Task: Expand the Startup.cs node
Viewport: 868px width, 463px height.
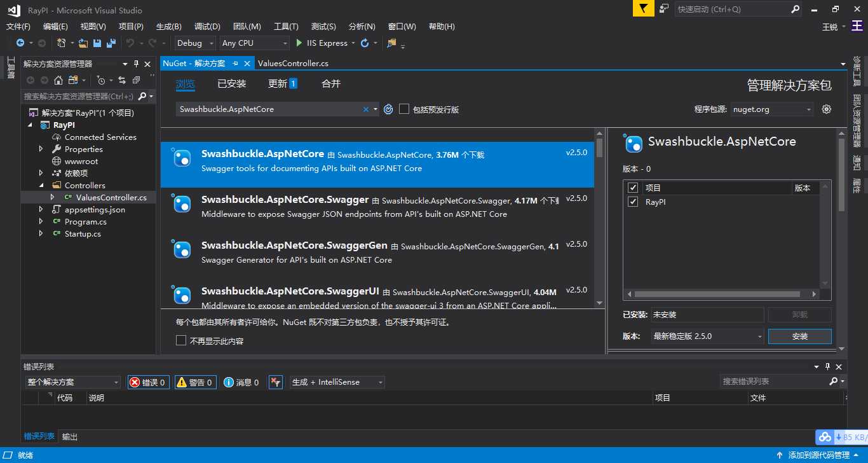Action: (x=41, y=234)
